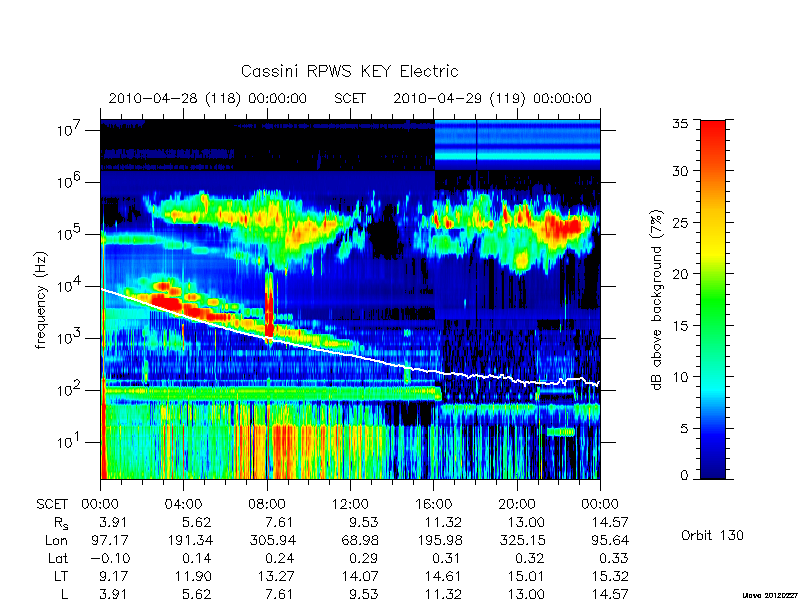This screenshot has height=600, width=800.
Task: Click the 08:00 time tick label
Action: [x=267, y=504]
